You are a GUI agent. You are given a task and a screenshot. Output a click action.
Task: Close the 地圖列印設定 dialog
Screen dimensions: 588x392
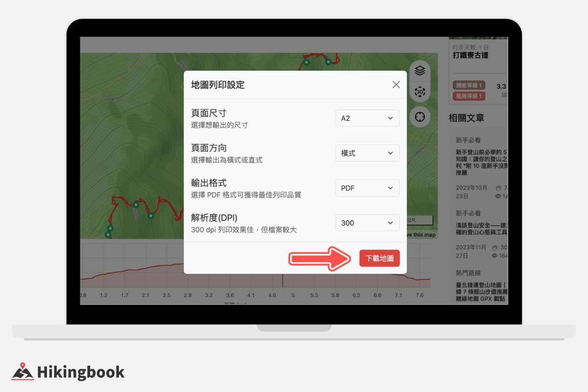coord(396,85)
